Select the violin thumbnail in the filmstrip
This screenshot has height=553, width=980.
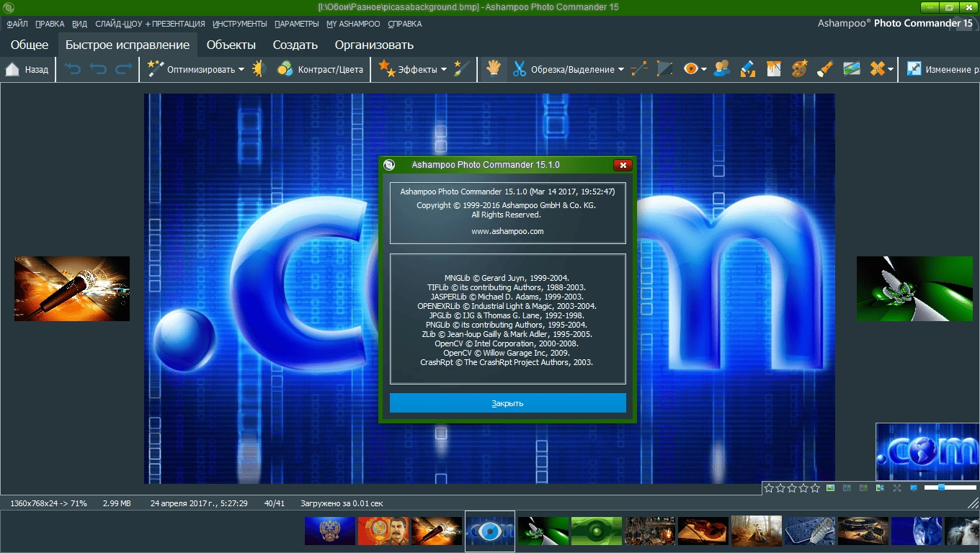[703, 531]
